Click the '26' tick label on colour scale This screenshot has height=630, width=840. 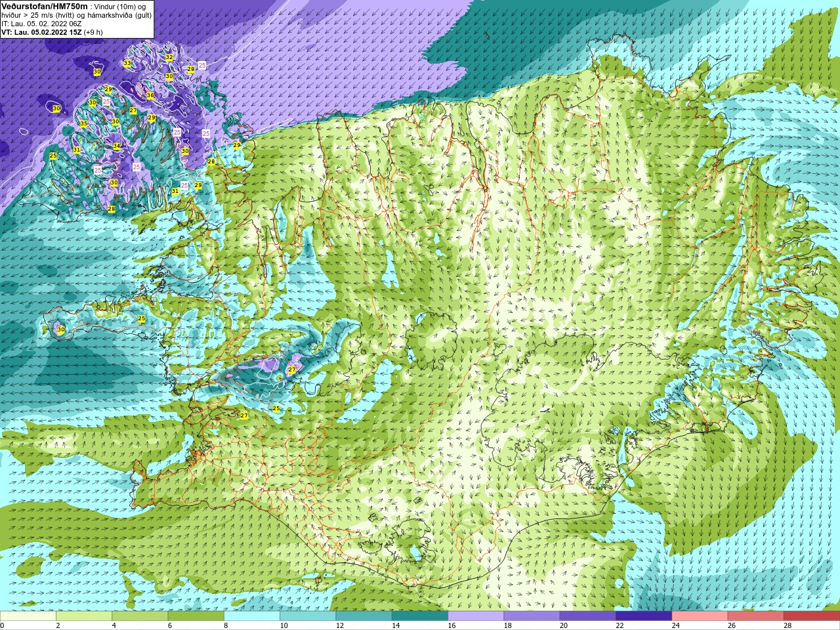pyautogui.click(x=732, y=625)
